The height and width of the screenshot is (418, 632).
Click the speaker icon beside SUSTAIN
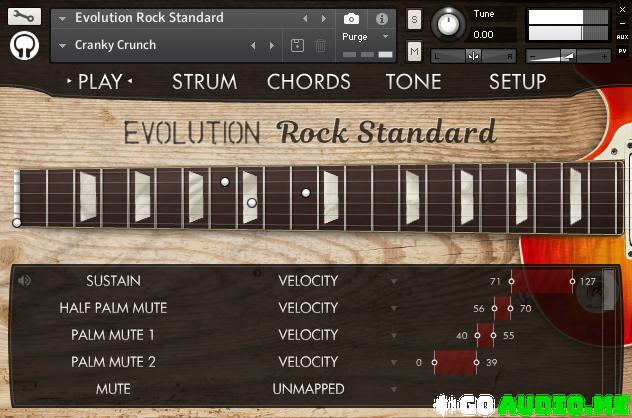(24, 281)
